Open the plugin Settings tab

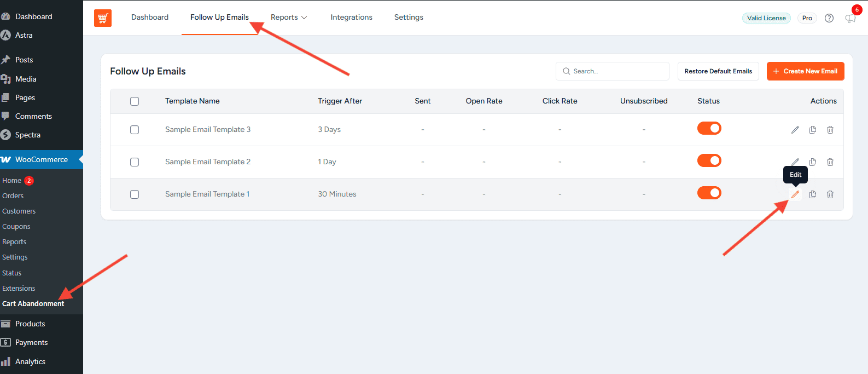pos(409,18)
